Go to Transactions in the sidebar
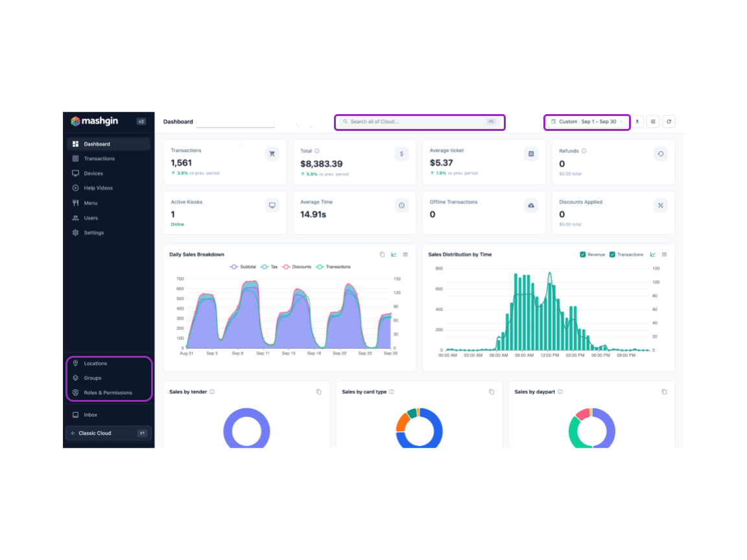Screen dimensions: 747x560 (109, 159)
